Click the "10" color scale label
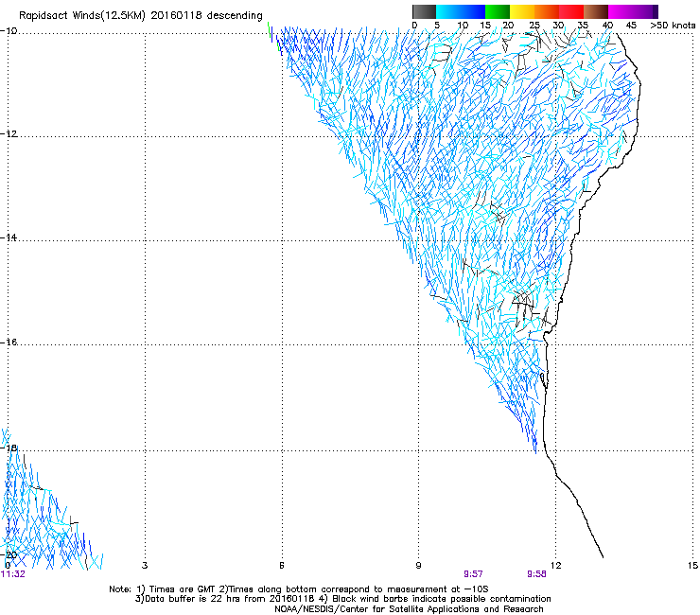The image size is (700, 615). (x=463, y=26)
